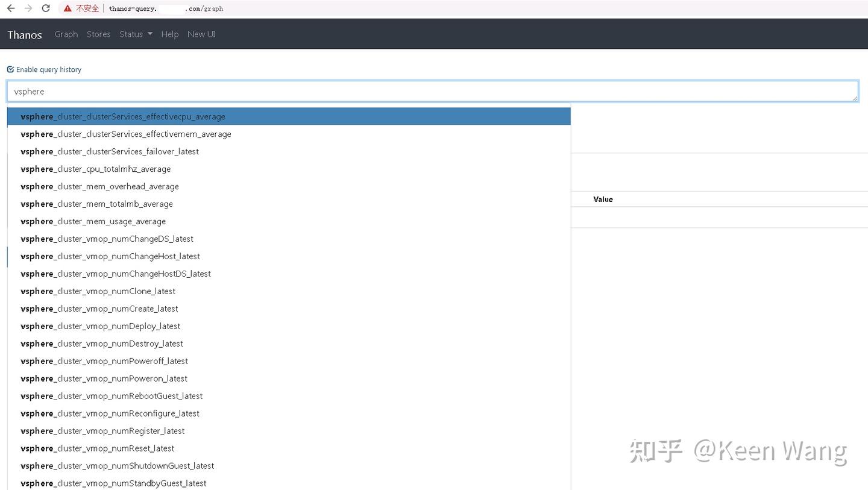Click the Value column header
This screenshot has height=490, width=868.
603,199
